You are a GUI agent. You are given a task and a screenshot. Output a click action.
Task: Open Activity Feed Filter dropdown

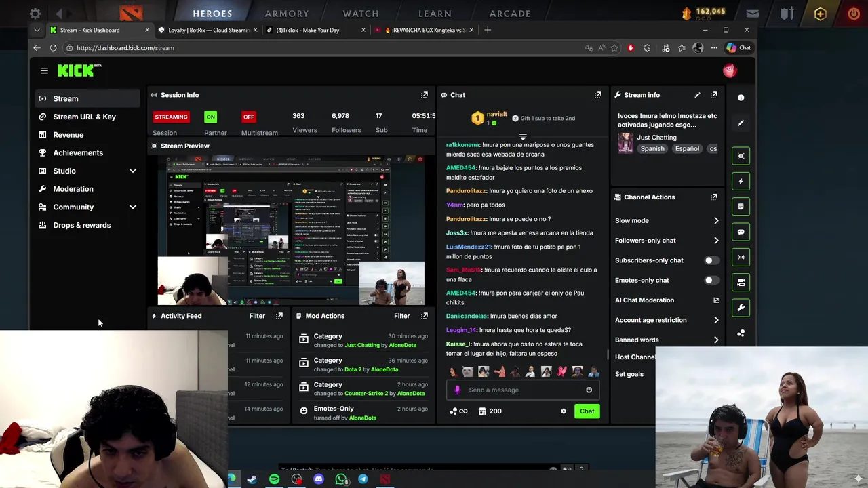coord(257,316)
